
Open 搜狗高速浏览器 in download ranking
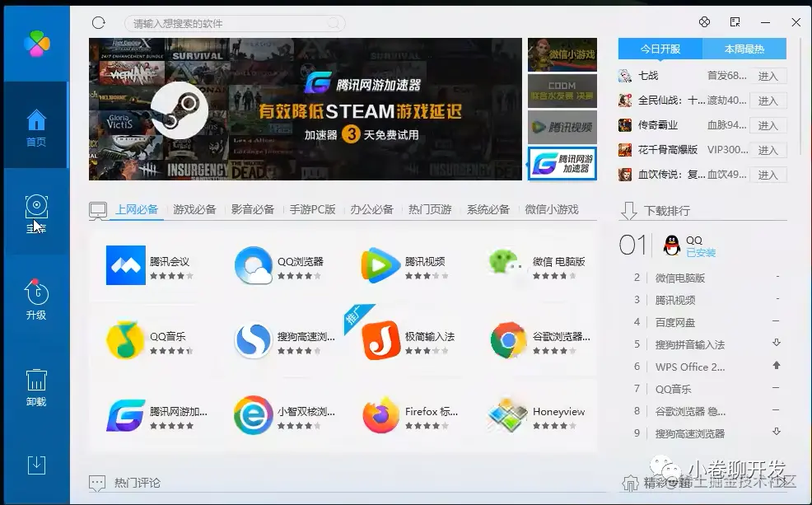click(x=690, y=434)
